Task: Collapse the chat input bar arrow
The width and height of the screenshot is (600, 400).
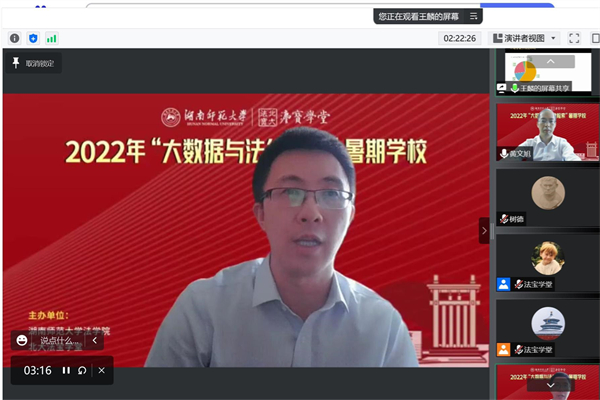Action: [x=95, y=340]
